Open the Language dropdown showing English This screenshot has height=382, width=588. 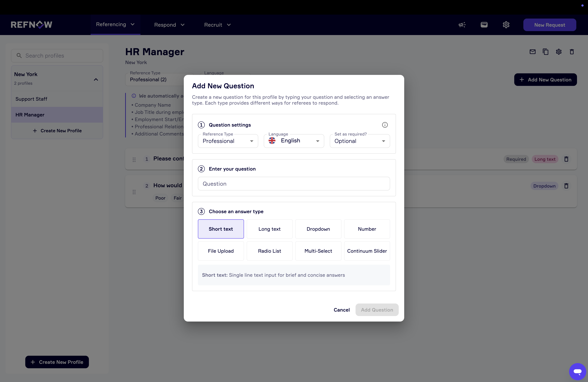point(293,141)
